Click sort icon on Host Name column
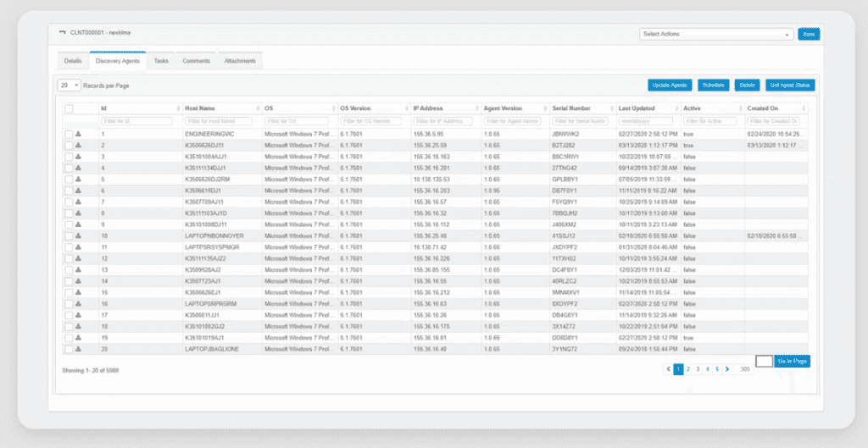The width and height of the screenshot is (868, 448). [258, 108]
